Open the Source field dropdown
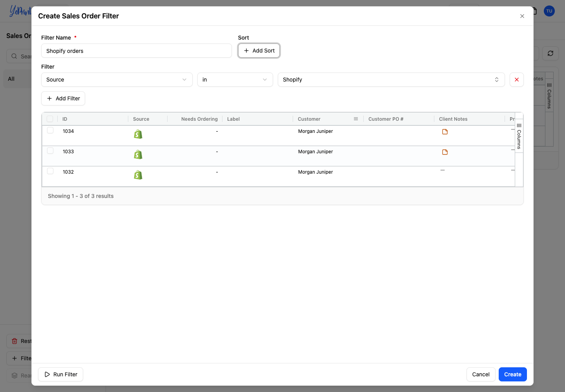565x392 pixels. [117, 80]
